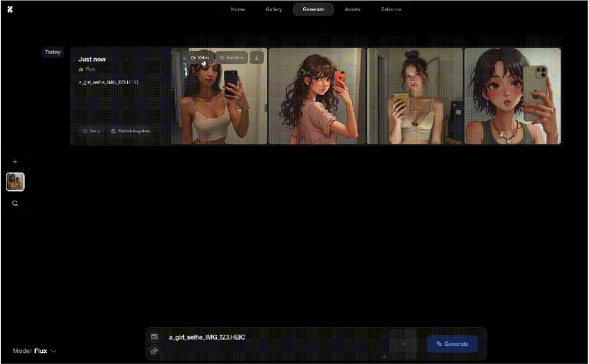Click the Variation button on first image
This screenshot has width=589, height=364.
coord(231,58)
